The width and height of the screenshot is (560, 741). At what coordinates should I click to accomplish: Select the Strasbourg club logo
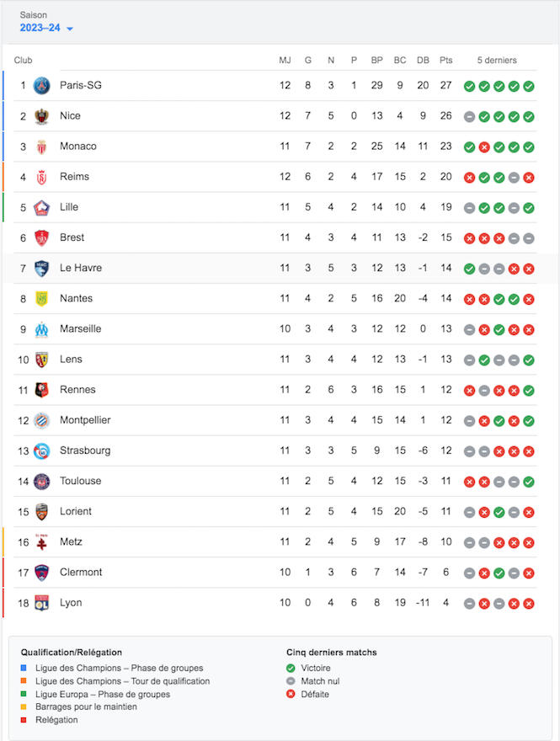click(x=41, y=451)
